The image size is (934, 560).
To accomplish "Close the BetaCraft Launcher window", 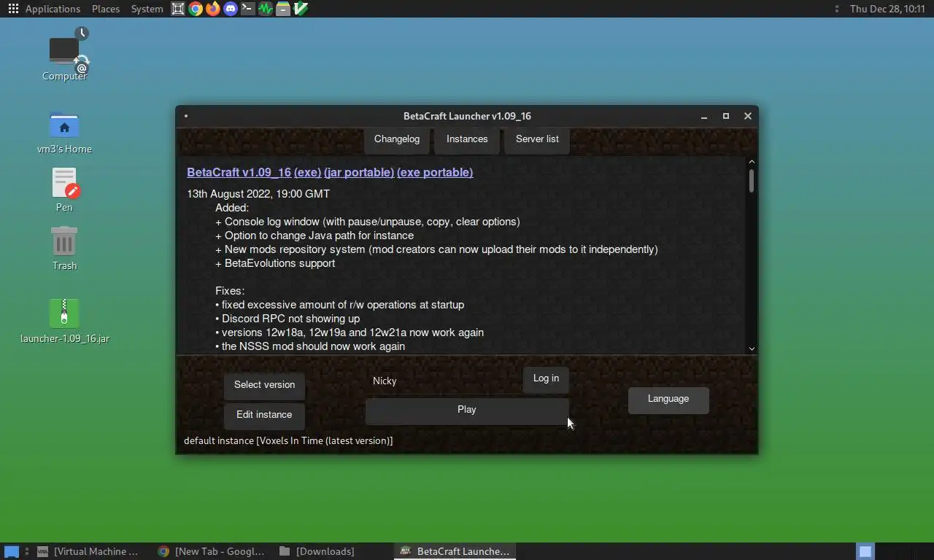I will tap(748, 116).
